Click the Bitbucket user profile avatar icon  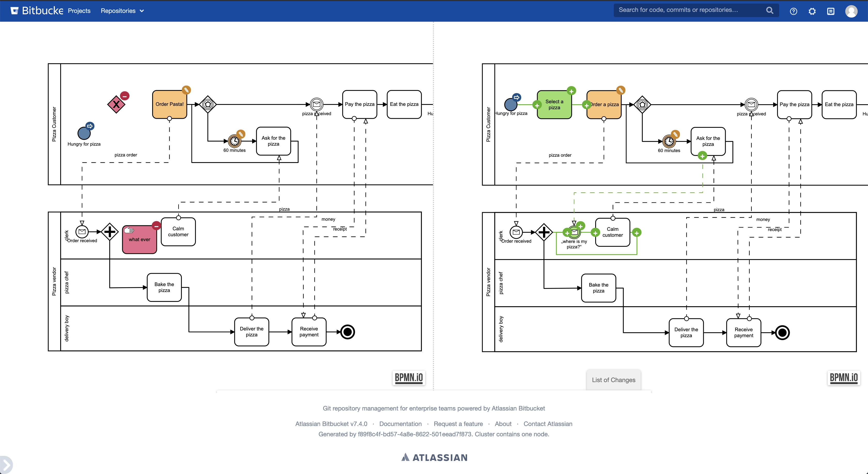pyautogui.click(x=852, y=11)
